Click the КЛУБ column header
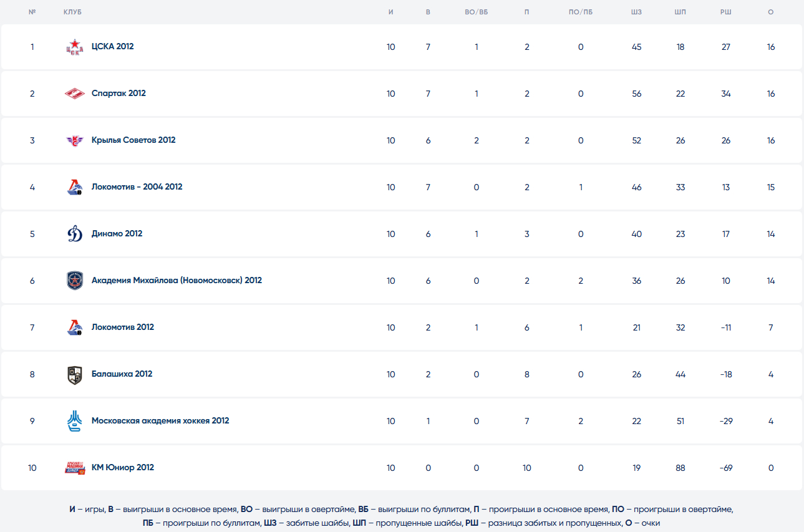 coord(72,12)
